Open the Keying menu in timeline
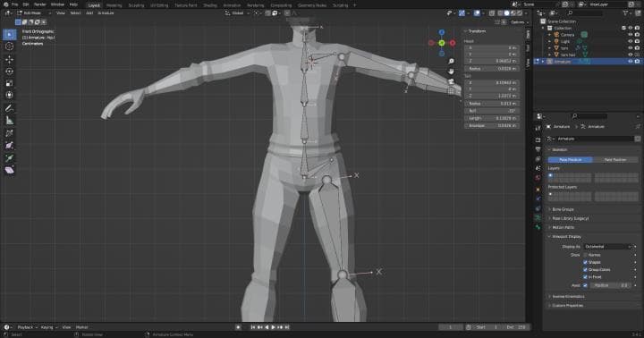 48,327
